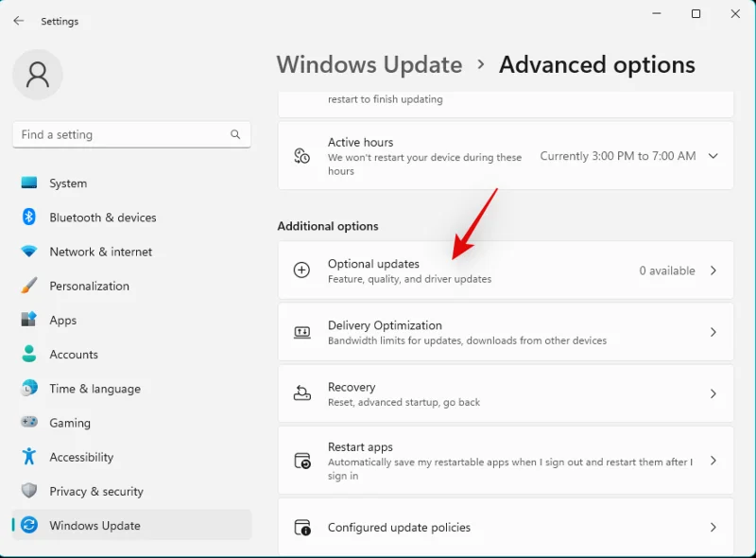Click the Active hours clock icon
The height and width of the screenshot is (558, 756).
tap(304, 155)
